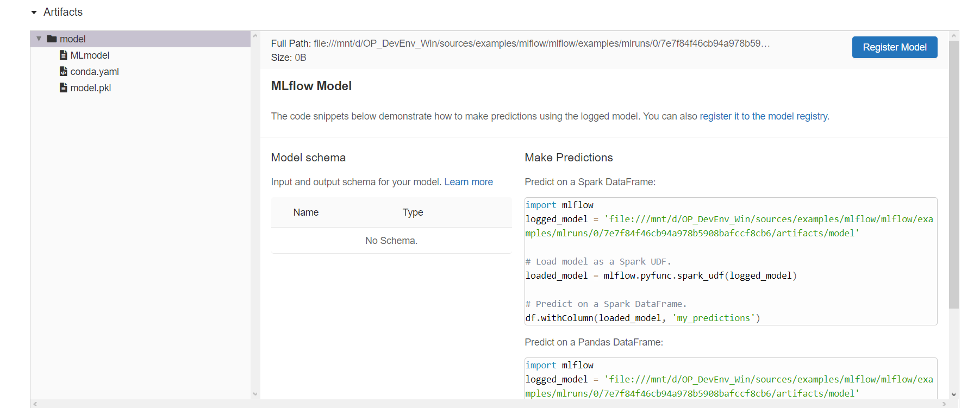
Task: Click the main panel scroll-up arrow
Action: coord(953,36)
